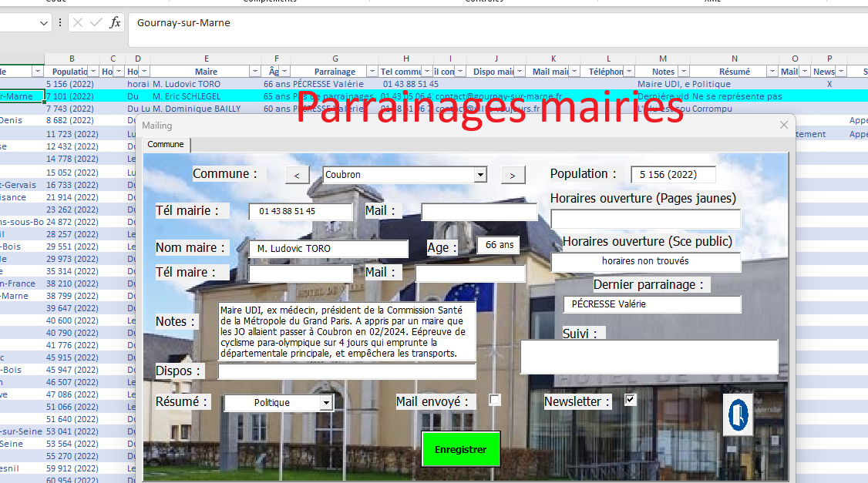Go to previous commune with < button
The width and height of the screenshot is (868, 483).
coord(297,176)
